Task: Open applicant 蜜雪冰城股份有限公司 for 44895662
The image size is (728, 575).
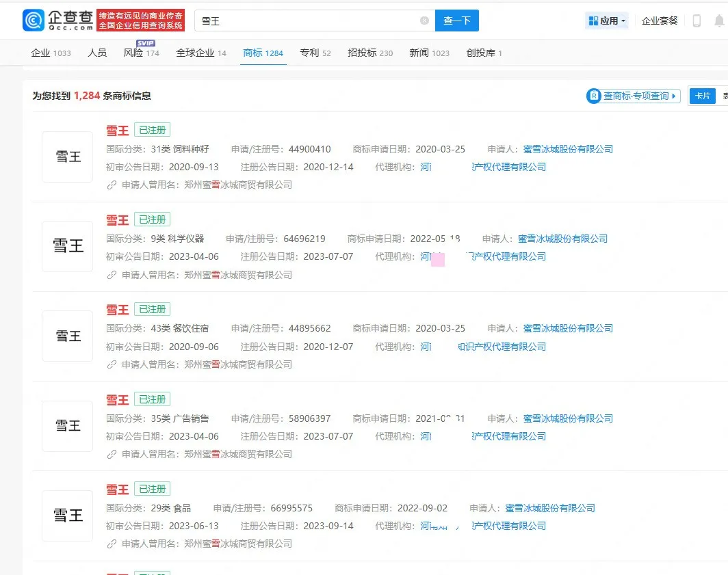Action: click(x=568, y=329)
